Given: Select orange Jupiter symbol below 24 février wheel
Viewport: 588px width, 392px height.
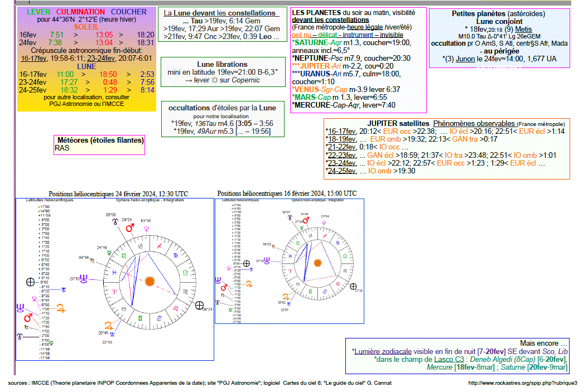Looking at the screenshot, I should click(x=109, y=326).
